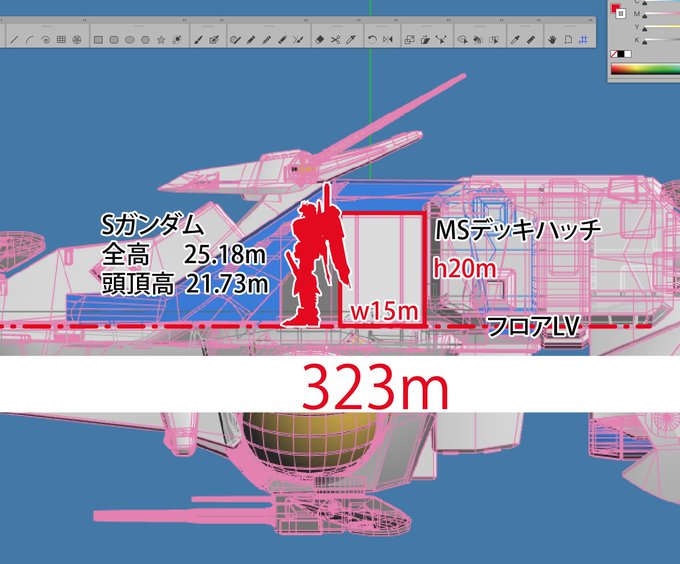Select the Pencil tool
The height and width of the screenshot is (564, 680).
coord(251,40)
